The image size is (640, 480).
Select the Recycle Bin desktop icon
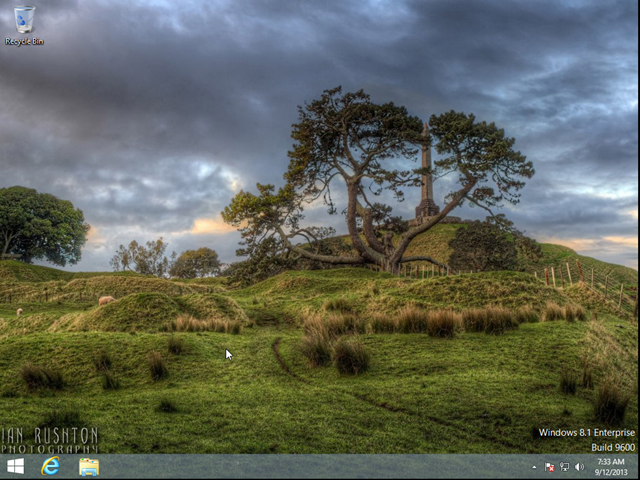[24, 24]
